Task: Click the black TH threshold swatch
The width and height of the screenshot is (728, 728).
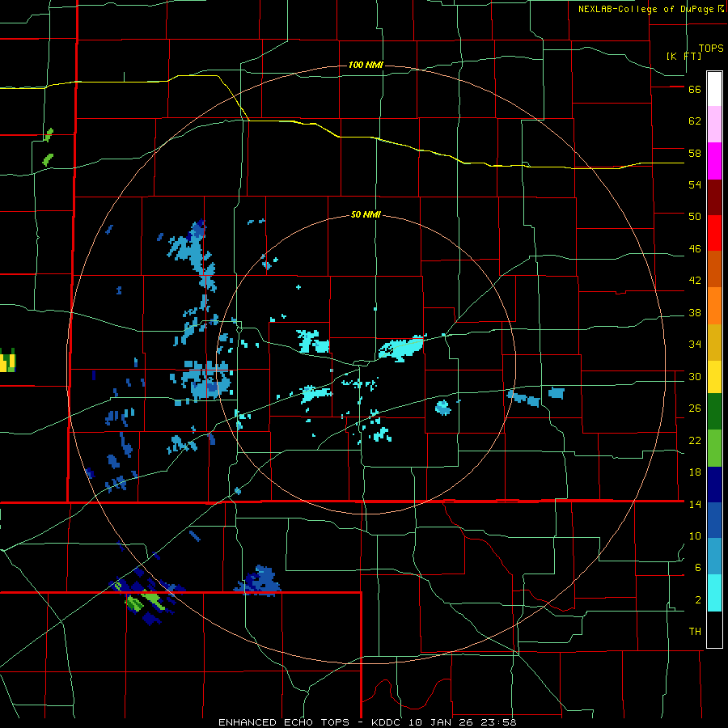Action: pos(714,629)
